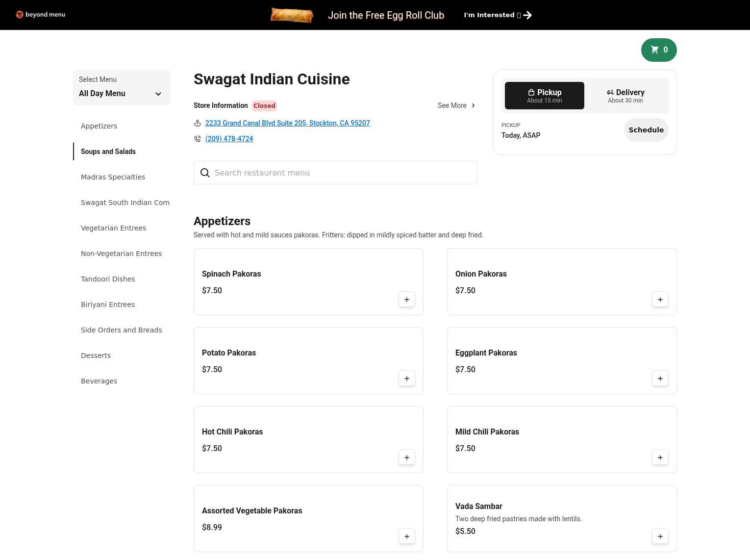Add Spinach Pakoras with plus icon
Image resolution: width=750 pixels, height=560 pixels.
406,300
